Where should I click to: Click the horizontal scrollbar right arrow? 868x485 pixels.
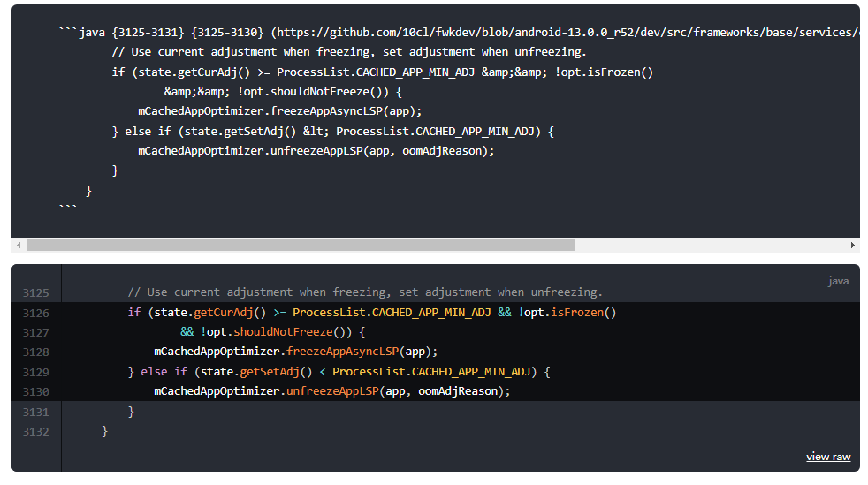(x=852, y=245)
